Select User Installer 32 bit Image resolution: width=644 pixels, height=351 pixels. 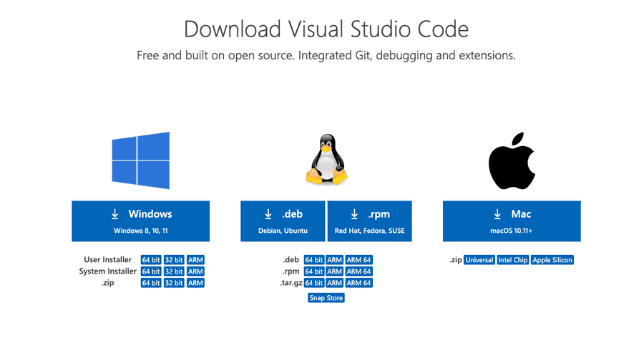(x=174, y=260)
